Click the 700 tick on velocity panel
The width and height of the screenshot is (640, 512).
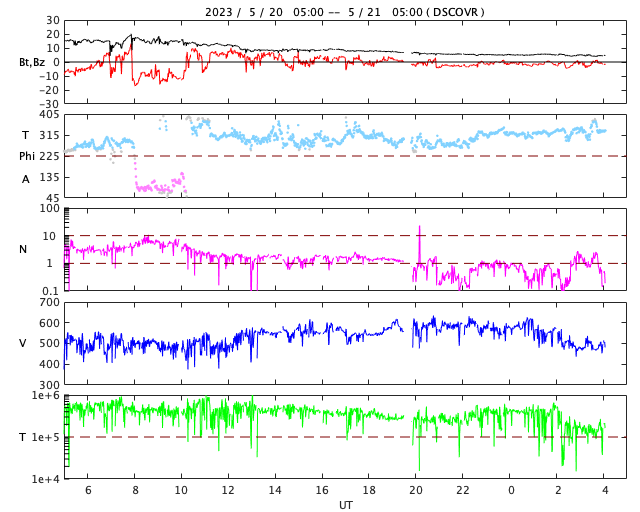(49, 302)
